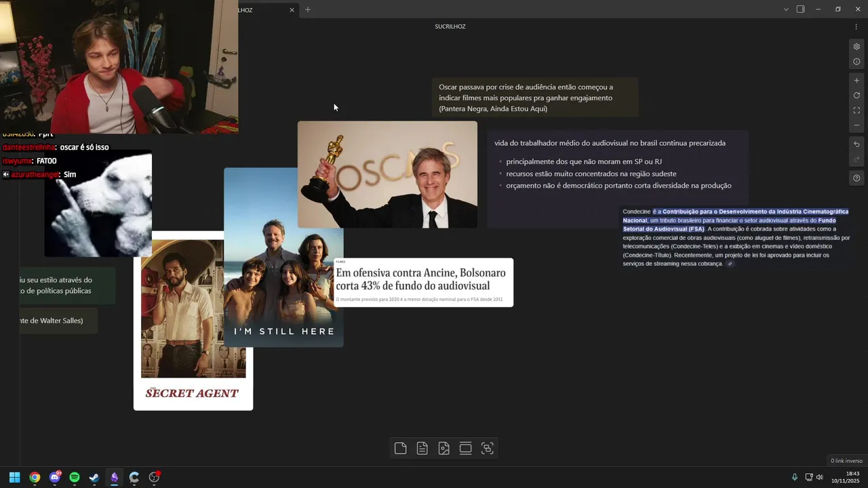Click link icon after 'nessa cobrança'
This screenshot has width=868, height=488.
pyautogui.click(x=730, y=264)
